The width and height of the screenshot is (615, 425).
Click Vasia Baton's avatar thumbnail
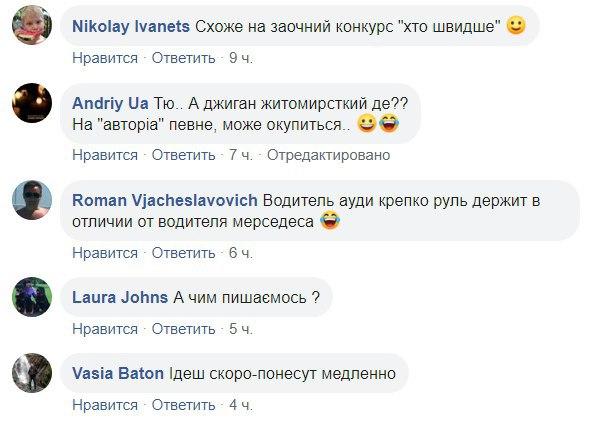pyautogui.click(x=31, y=373)
